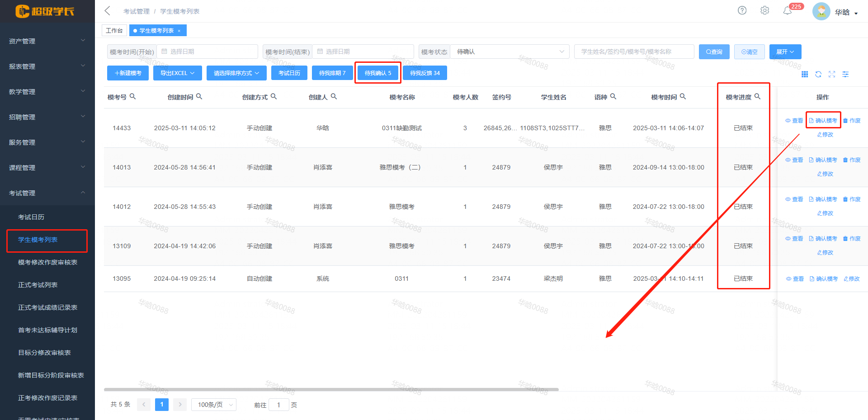868x420 pixels.
Task: Open the settings gear icon
Action: coord(764,10)
